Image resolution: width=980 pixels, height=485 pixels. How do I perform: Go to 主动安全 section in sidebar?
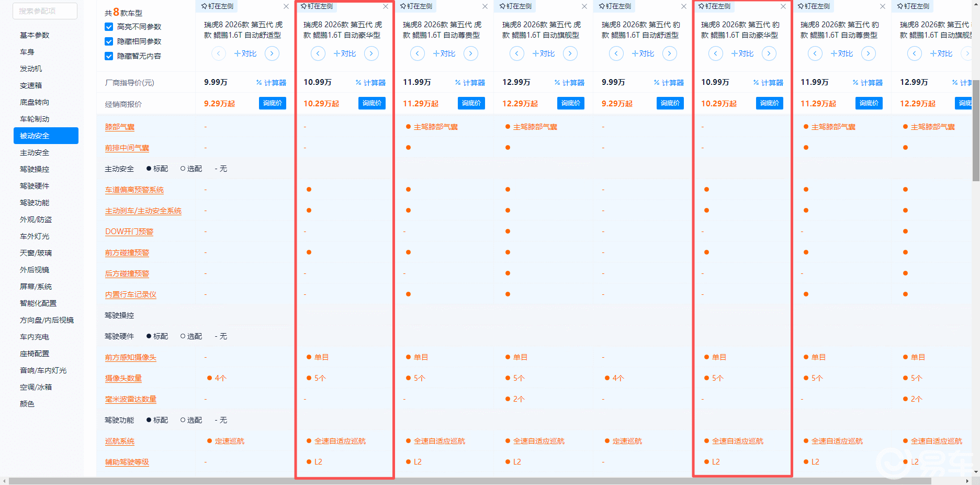[35, 152]
